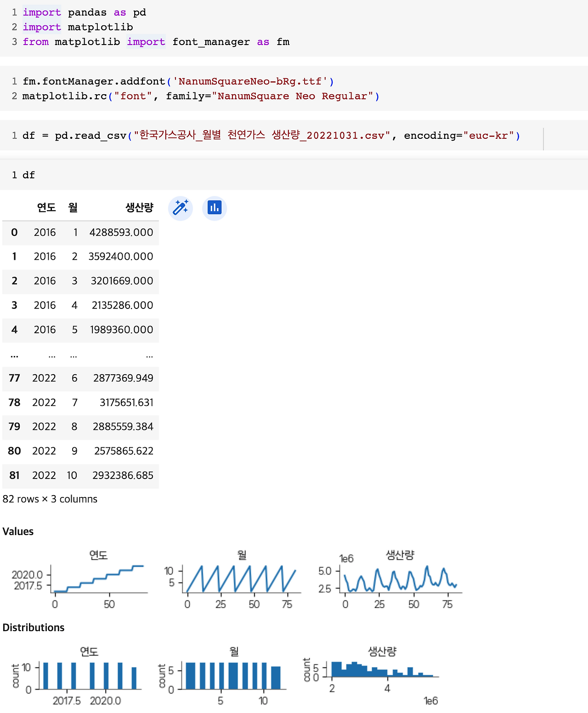This screenshot has width=588, height=713.
Task: Click the Values section heading
Action: click(x=18, y=531)
